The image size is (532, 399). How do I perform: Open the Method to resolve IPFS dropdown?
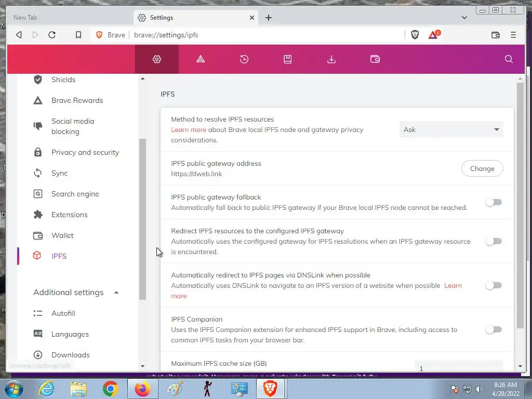tap(451, 129)
